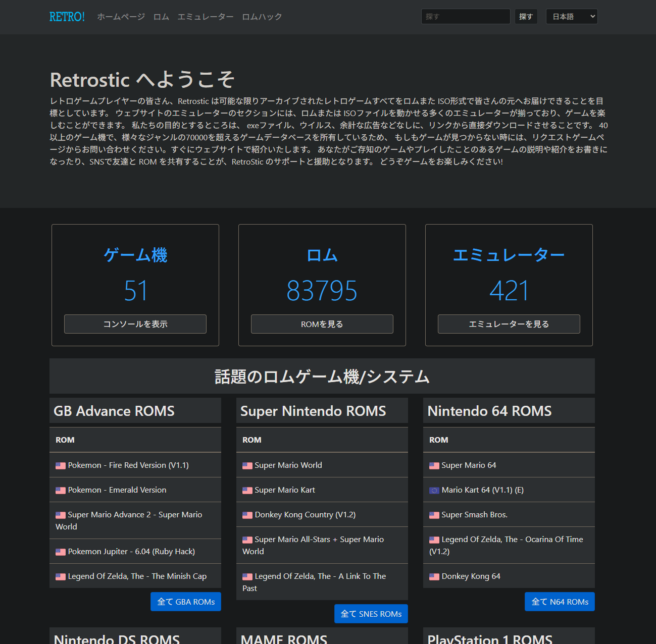Image resolution: width=656 pixels, height=644 pixels.
Task: Open Mario Kart 64 (V1.1) (E) ROM
Action: coord(482,490)
